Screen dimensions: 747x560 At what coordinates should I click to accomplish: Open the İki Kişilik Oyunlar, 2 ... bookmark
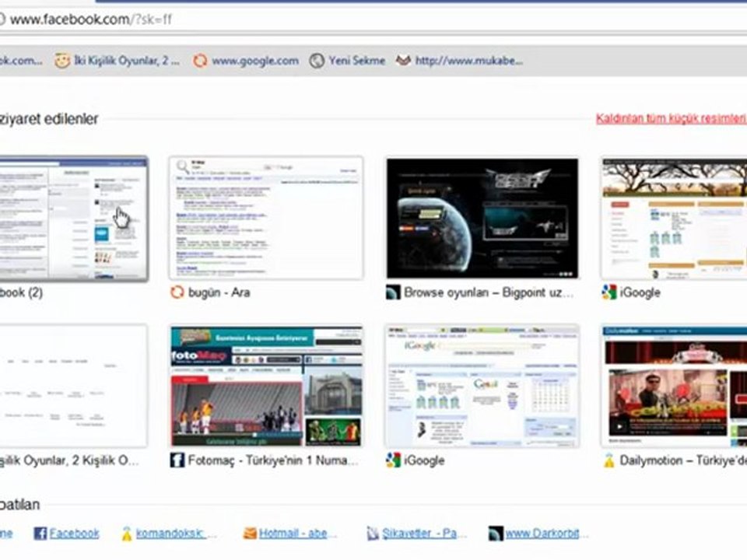pos(127,61)
